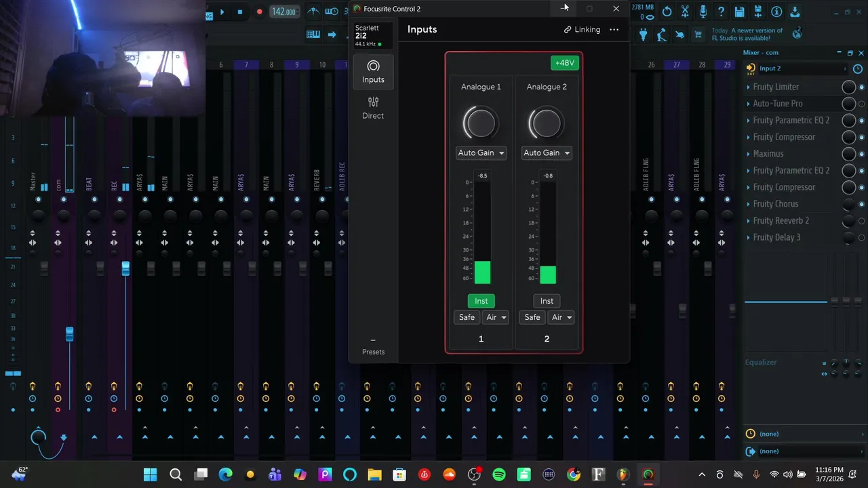868x488 pixels.
Task: Click the Fruity Limiter mix level knob
Action: pos(848,87)
